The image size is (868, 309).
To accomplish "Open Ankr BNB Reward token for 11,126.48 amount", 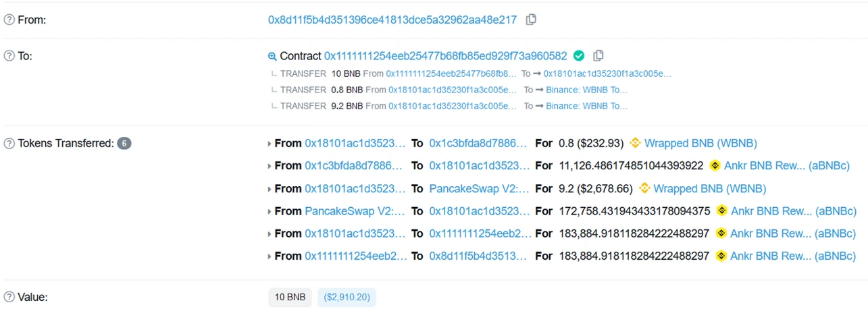I will [x=787, y=166].
